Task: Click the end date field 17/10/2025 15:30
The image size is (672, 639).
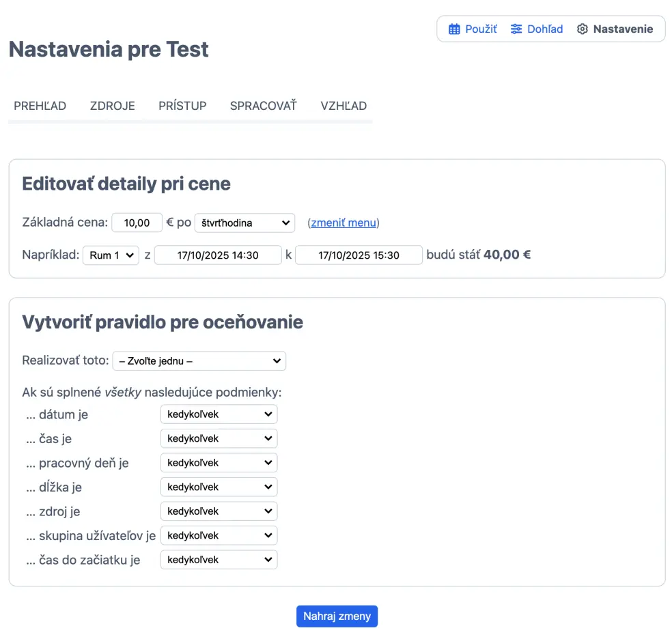Action: (x=359, y=255)
